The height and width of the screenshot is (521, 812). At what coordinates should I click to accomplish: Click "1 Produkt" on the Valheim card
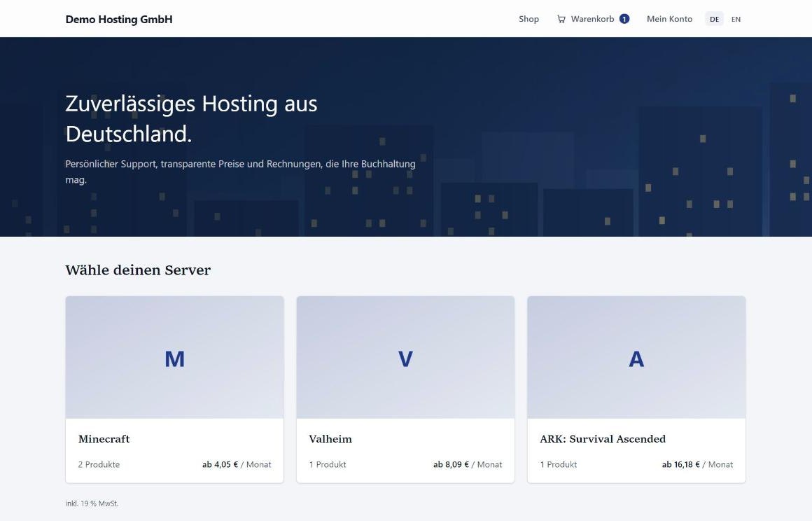[x=328, y=464]
